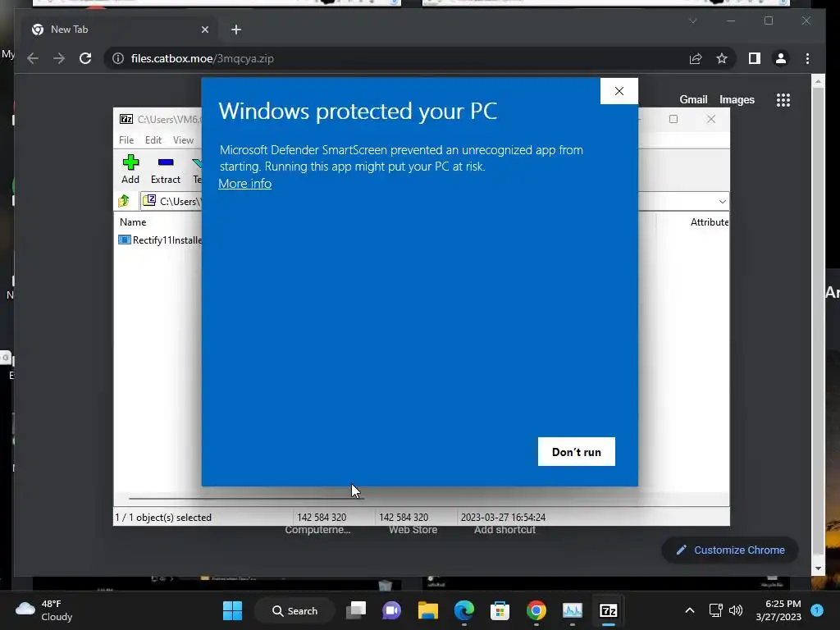Click the taskbar Search box
The width and height of the screenshot is (840, 630).
tap(294, 610)
